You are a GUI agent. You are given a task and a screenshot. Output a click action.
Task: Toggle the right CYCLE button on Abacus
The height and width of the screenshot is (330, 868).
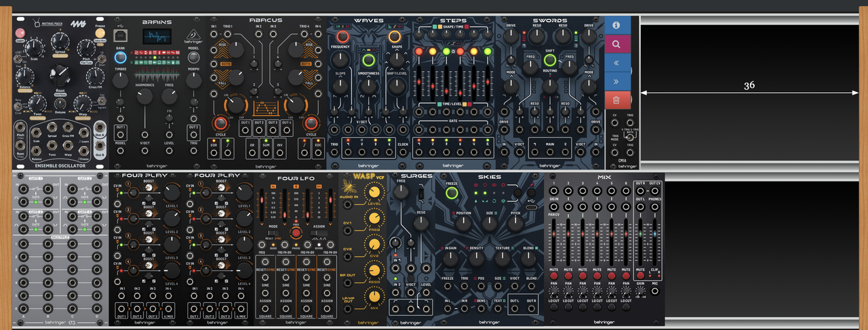[311, 123]
